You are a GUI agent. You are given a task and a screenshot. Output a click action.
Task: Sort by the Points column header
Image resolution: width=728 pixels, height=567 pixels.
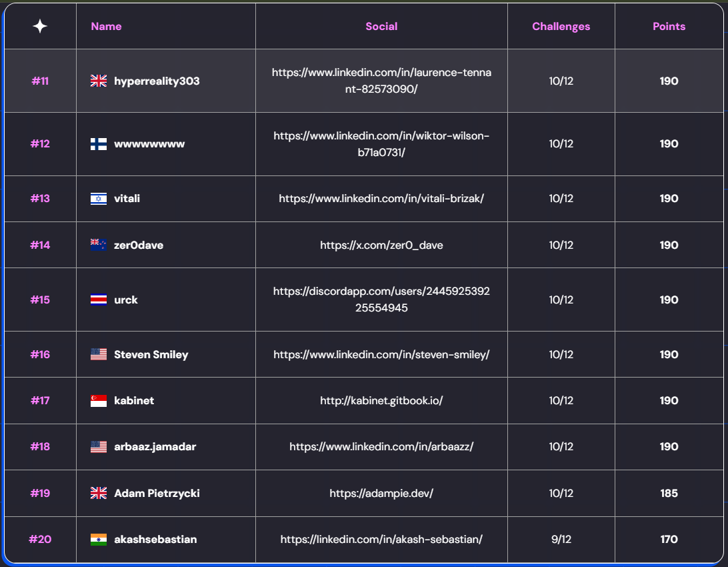click(669, 26)
